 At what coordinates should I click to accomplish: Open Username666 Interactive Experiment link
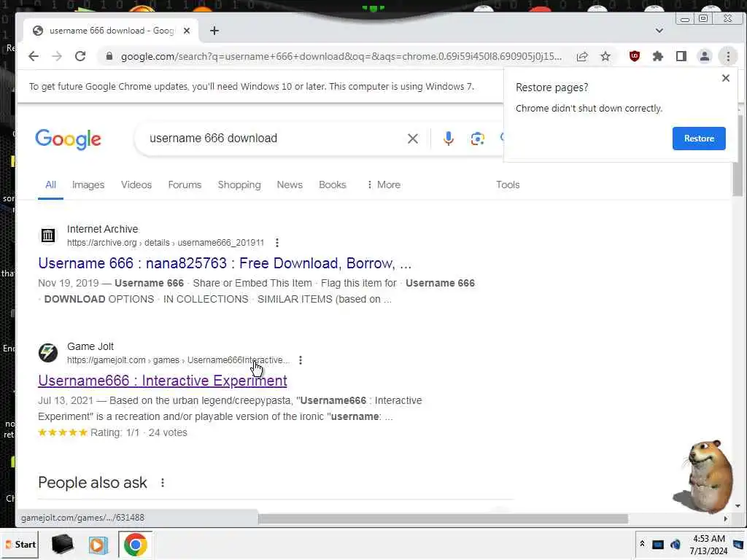163,381
